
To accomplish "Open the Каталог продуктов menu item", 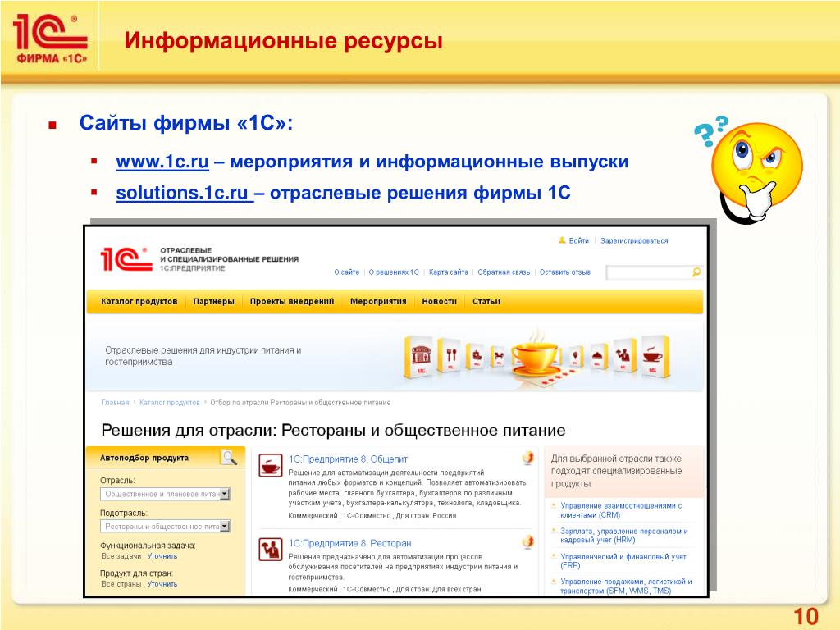I will (x=139, y=301).
